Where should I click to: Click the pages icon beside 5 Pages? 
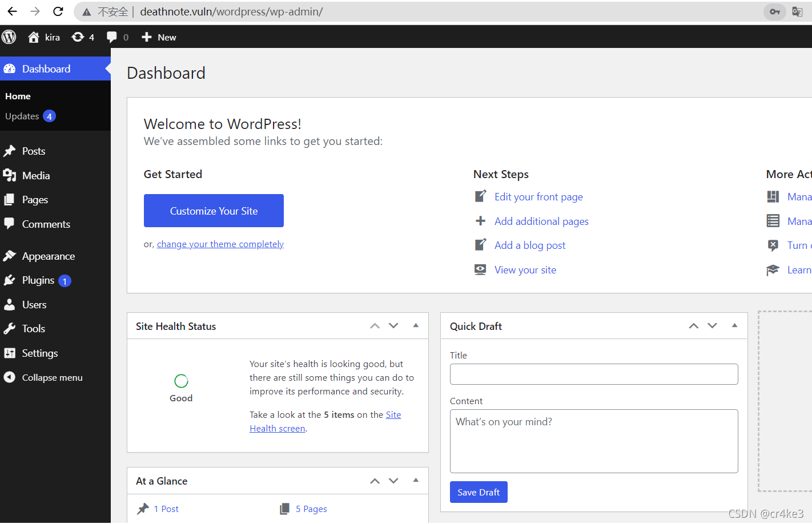(284, 509)
